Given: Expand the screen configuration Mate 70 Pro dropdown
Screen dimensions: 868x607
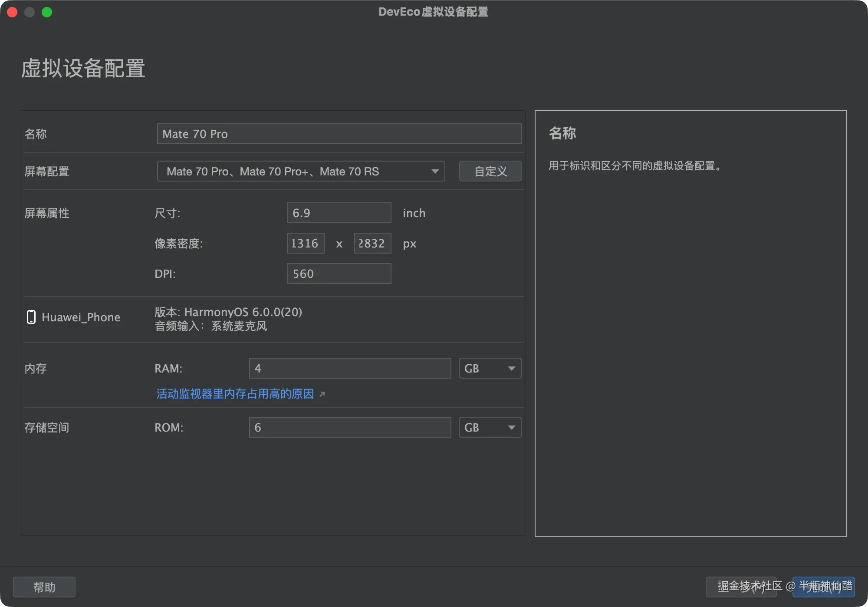Looking at the screenshot, I should [x=301, y=172].
